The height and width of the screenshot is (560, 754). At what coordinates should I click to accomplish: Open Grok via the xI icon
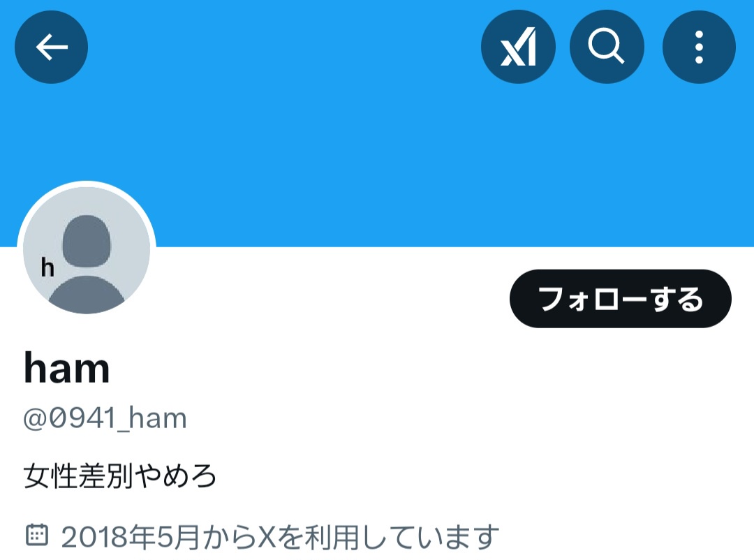[x=518, y=47]
